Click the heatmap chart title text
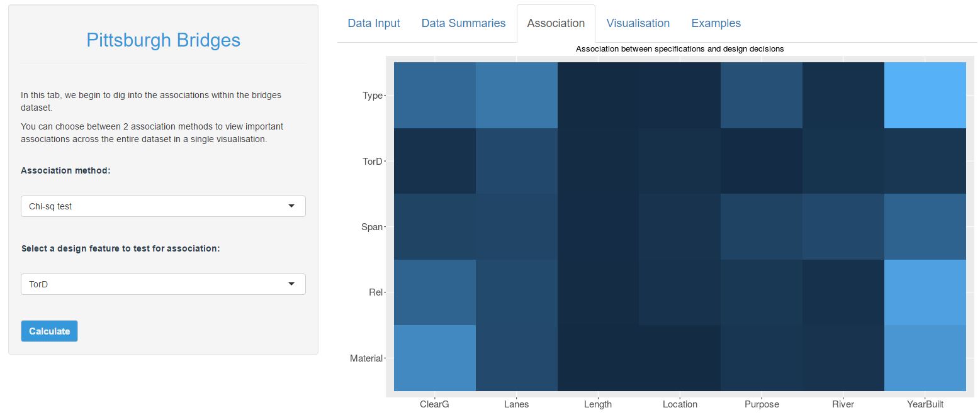 [x=679, y=48]
